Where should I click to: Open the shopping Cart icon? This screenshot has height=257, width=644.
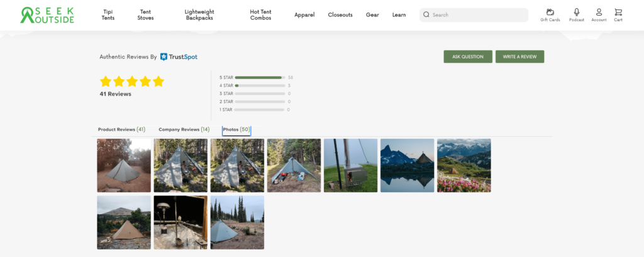point(618,13)
